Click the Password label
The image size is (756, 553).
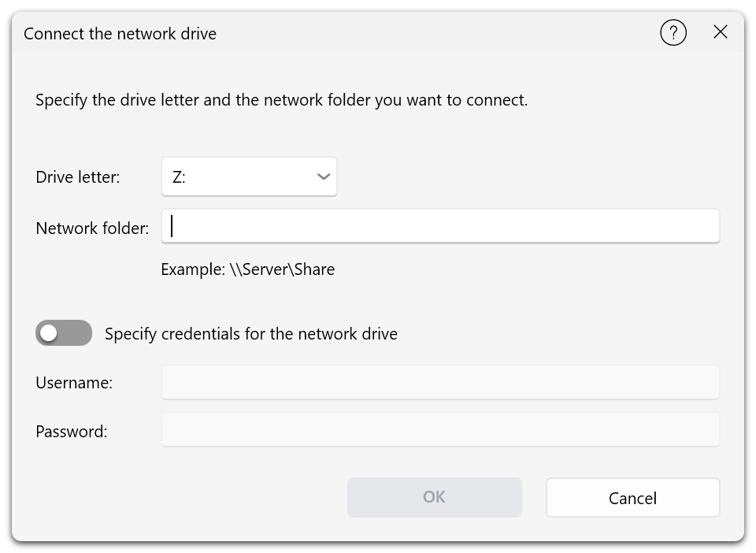click(x=72, y=431)
